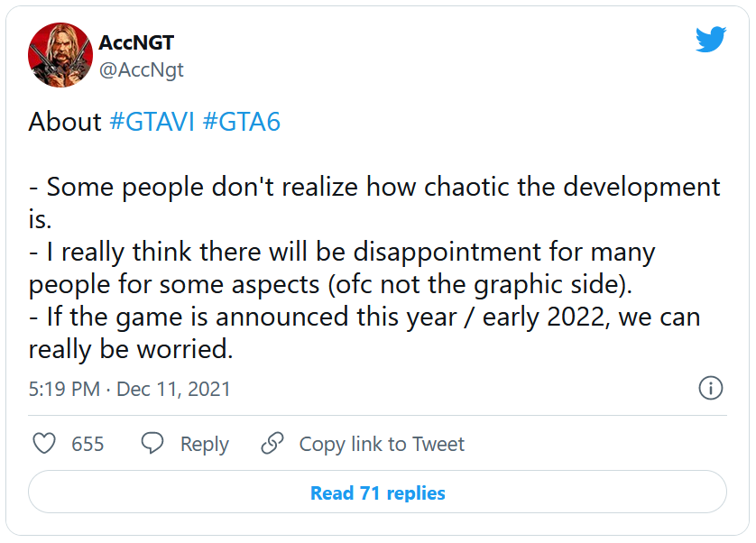The height and width of the screenshot is (543, 756).
Task: Click the Reply text label
Action: click(204, 444)
